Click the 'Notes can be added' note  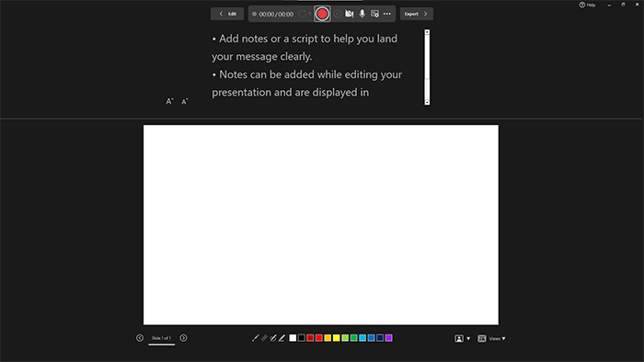pyautogui.click(x=306, y=84)
